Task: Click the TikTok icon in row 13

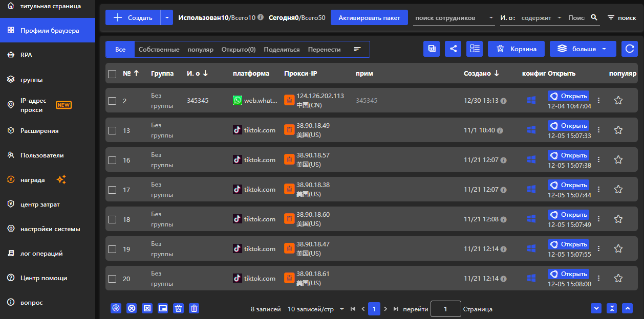Action: pyautogui.click(x=238, y=130)
